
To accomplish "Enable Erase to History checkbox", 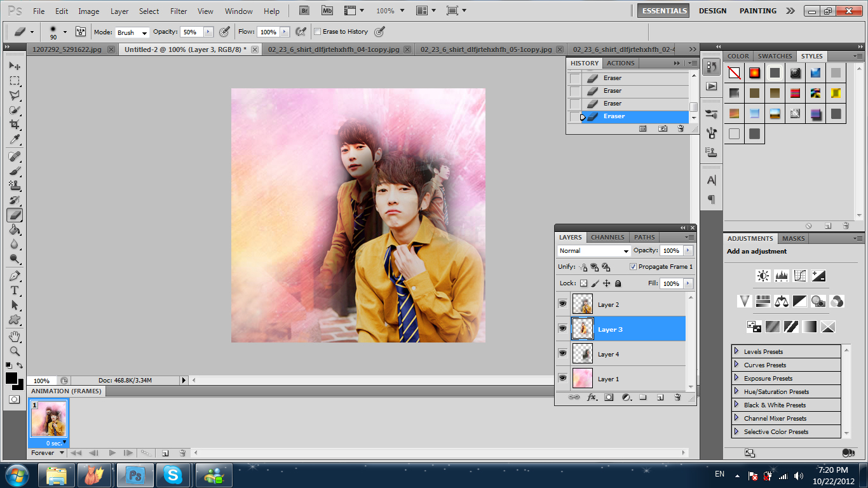I will click(318, 32).
